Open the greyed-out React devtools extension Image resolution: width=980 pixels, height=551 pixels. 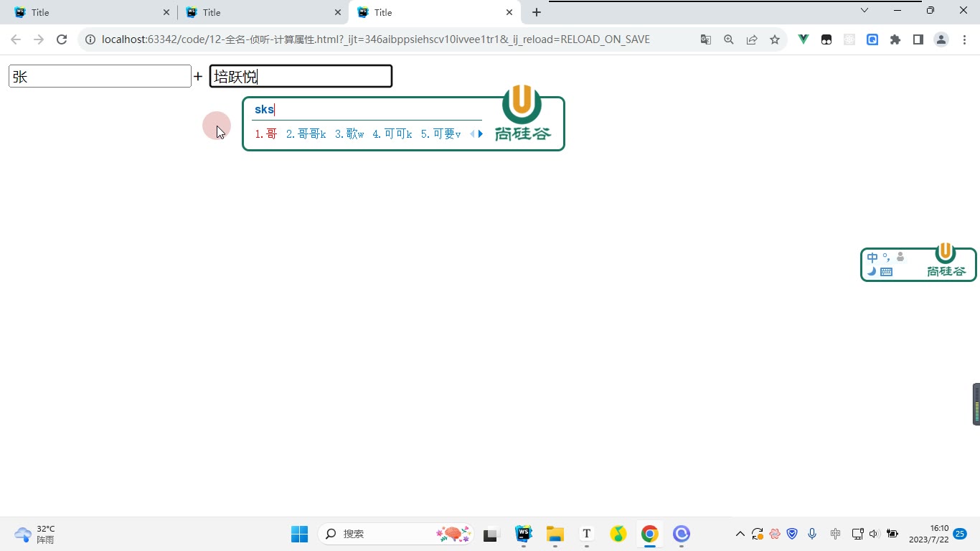(x=849, y=40)
